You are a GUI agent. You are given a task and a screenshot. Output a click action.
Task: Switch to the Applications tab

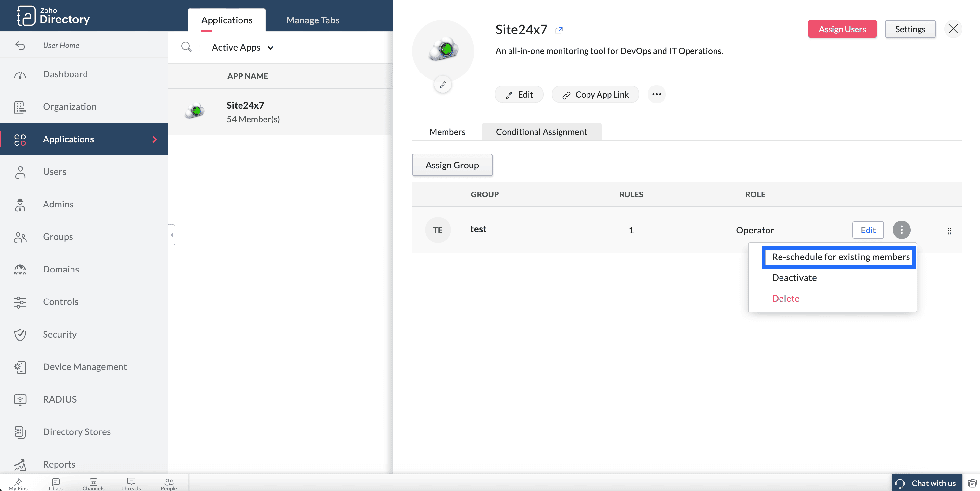tap(227, 20)
